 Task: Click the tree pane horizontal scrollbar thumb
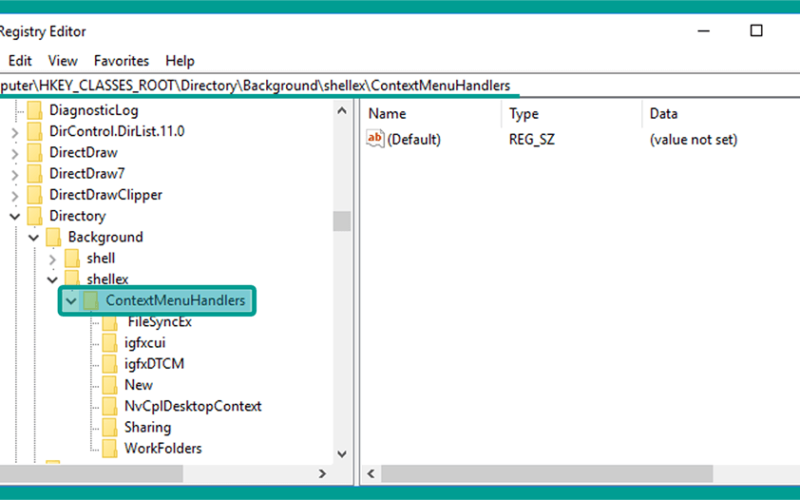91,474
